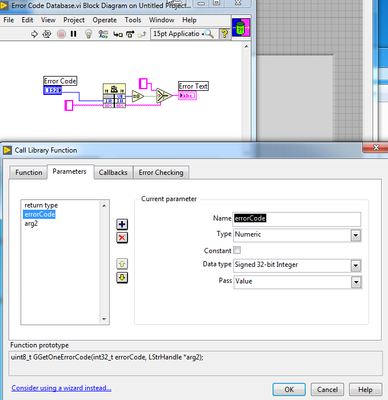Add a parameter with the plus icon
The image size is (388, 400).
122,224
